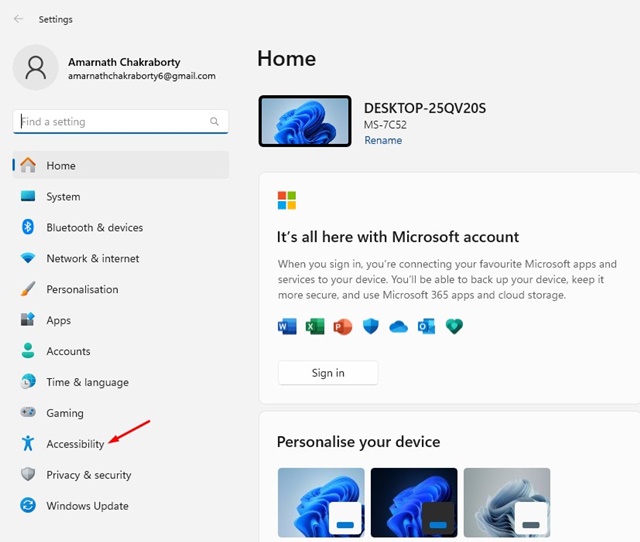
Task: Click the Accessibility figure icon
Action: click(28, 443)
